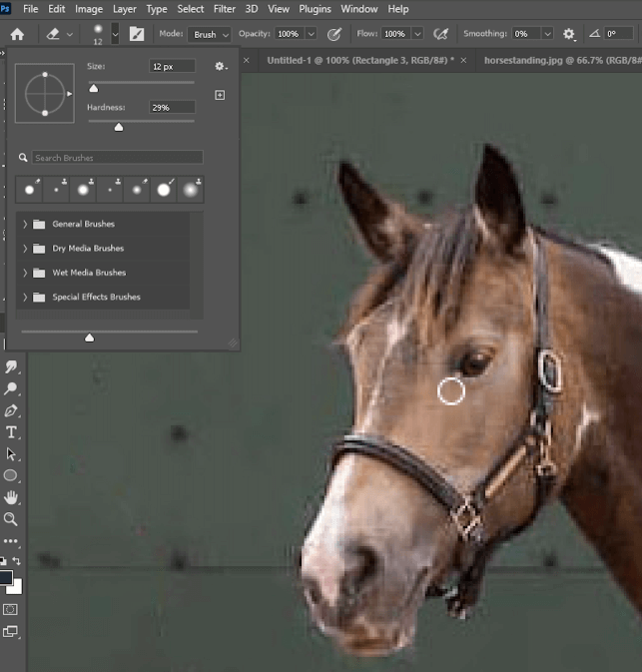Expand the Opacity slider dropdown arrow
This screenshot has height=672, width=642.
[x=312, y=34]
